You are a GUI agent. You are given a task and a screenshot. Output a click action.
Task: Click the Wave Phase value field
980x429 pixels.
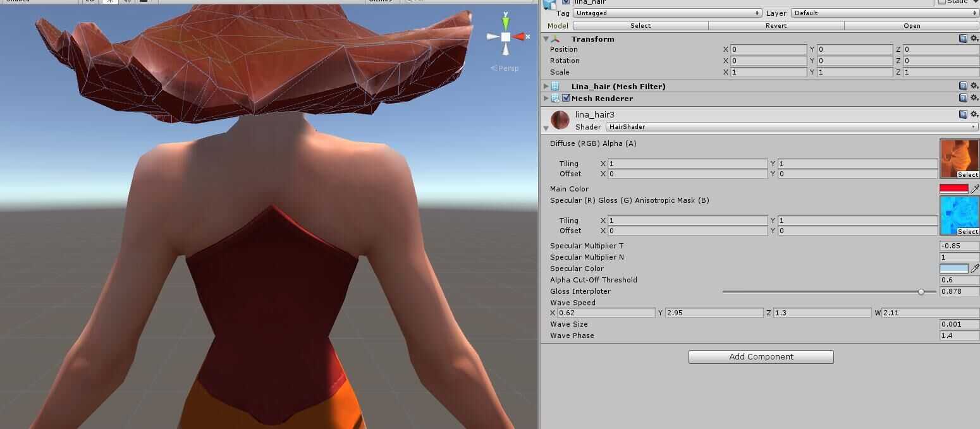[960, 335]
